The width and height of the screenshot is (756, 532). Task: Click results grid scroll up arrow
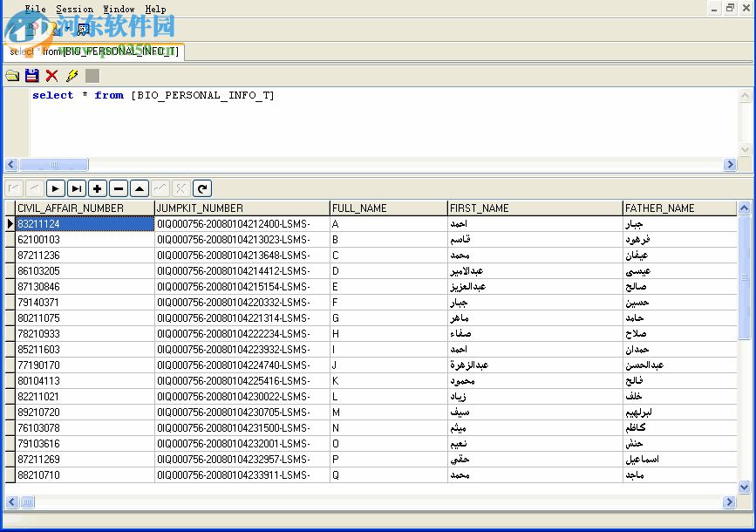click(x=744, y=208)
